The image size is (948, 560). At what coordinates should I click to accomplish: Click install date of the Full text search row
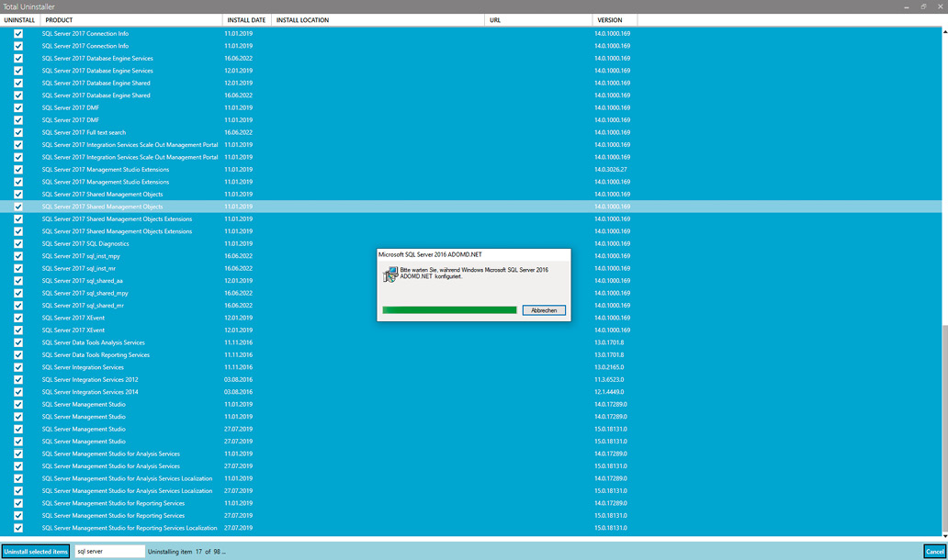(x=238, y=132)
